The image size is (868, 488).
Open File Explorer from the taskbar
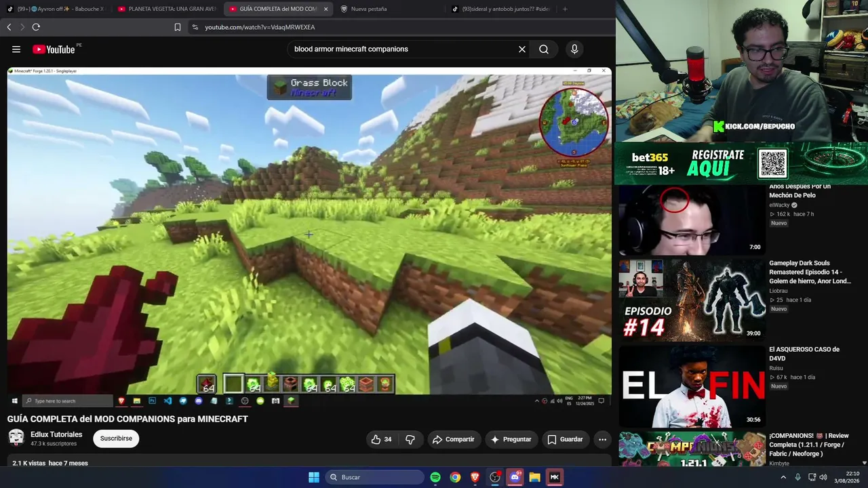tap(534, 477)
